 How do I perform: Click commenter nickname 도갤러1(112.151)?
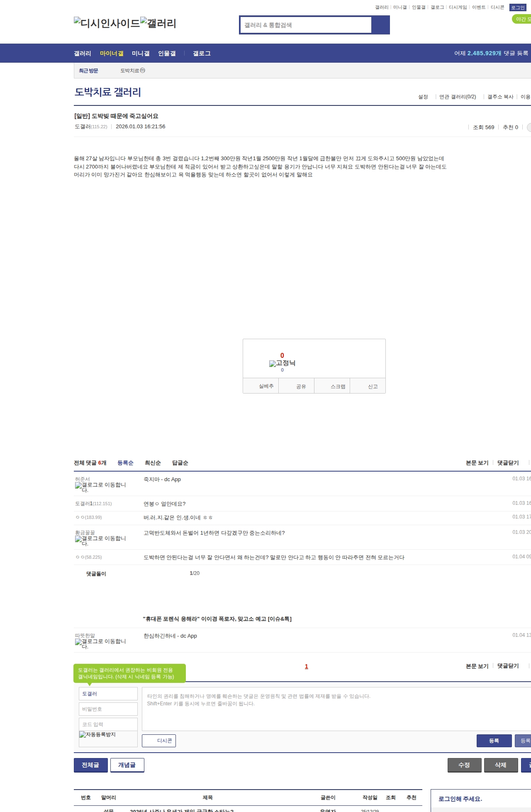click(x=93, y=504)
